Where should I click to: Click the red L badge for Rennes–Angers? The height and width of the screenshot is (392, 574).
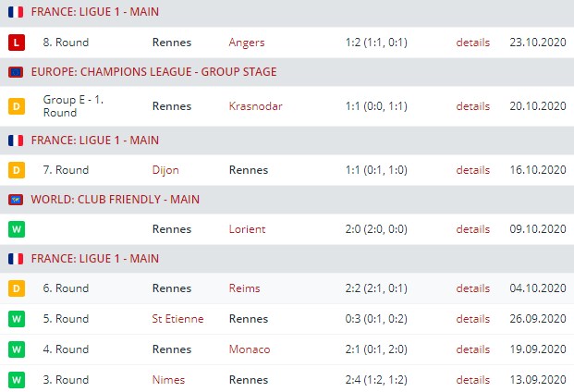(15, 43)
